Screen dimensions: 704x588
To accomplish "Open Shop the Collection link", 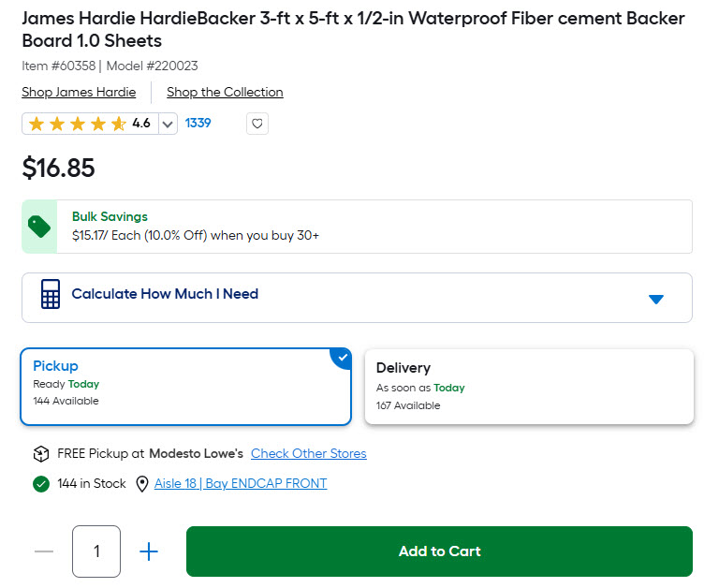I will pyautogui.click(x=225, y=92).
